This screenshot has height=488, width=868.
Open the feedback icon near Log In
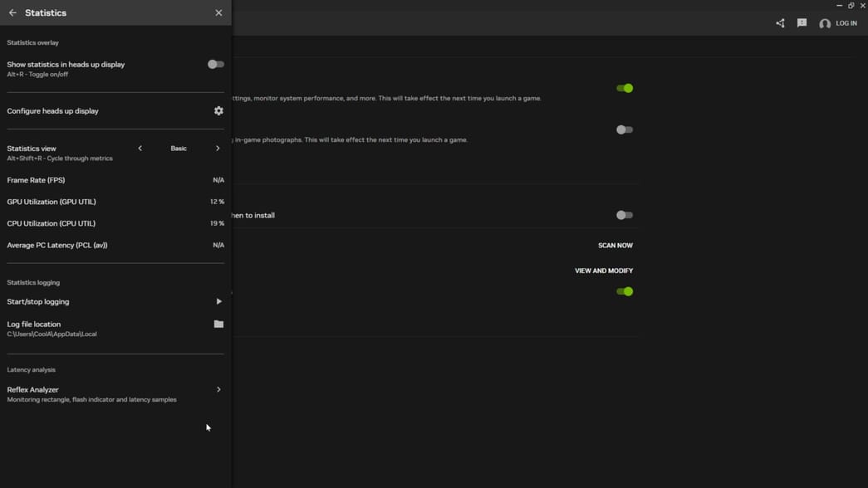(801, 22)
